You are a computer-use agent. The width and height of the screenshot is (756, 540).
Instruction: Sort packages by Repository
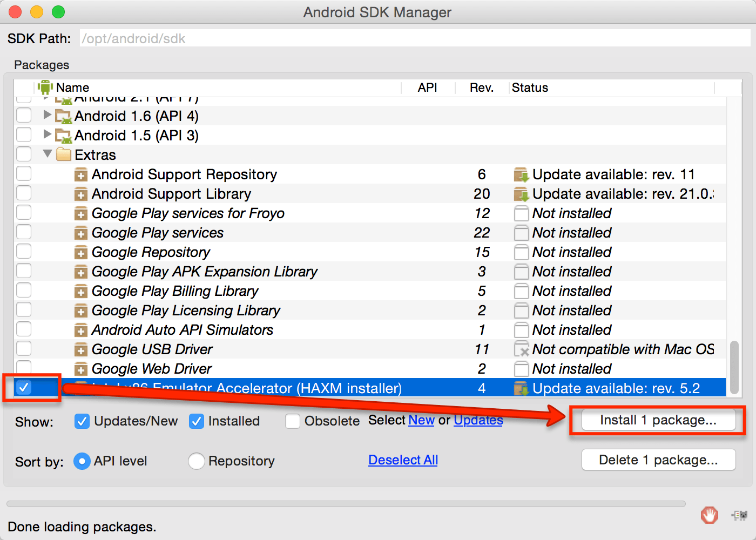(x=197, y=461)
